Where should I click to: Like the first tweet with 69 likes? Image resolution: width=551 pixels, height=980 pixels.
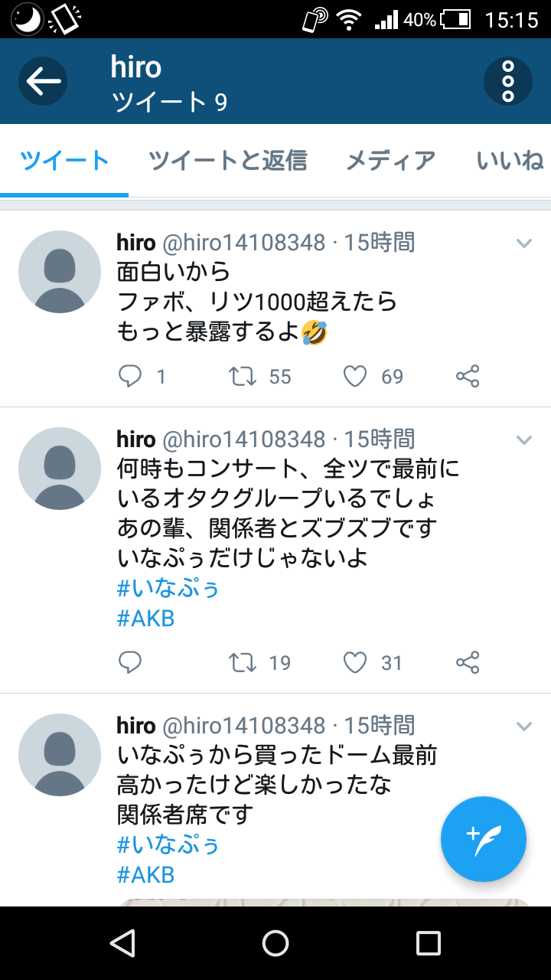tap(354, 376)
